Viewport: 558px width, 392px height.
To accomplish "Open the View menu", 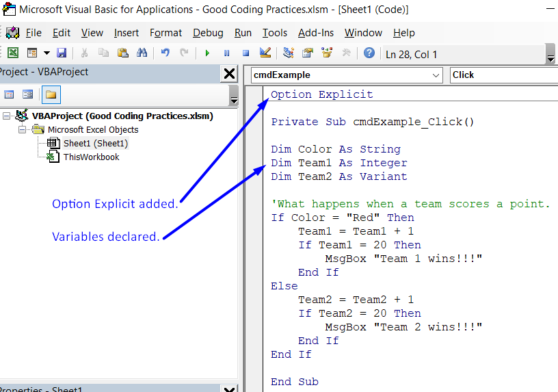I will click(x=92, y=33).
